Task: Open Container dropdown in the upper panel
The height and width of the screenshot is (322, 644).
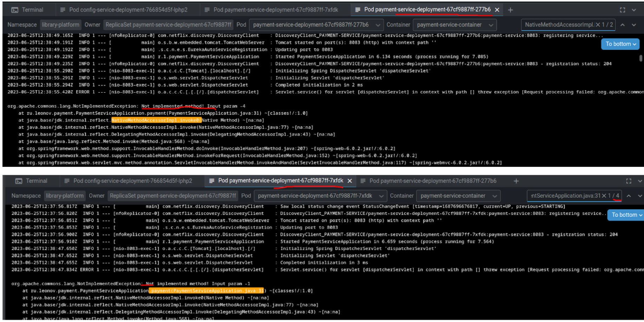Action: point(454,25)
